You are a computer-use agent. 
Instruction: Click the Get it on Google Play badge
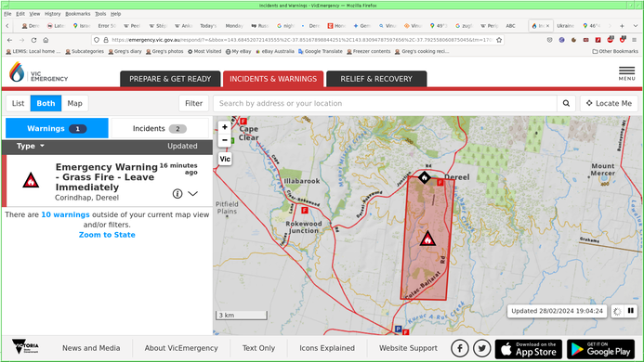coord(600,349)
